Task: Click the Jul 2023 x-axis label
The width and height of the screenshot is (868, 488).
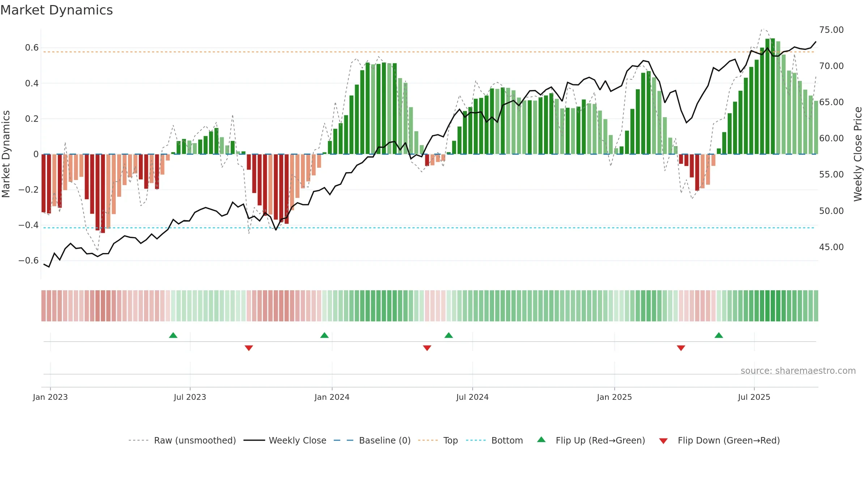Action: [190, 397]
